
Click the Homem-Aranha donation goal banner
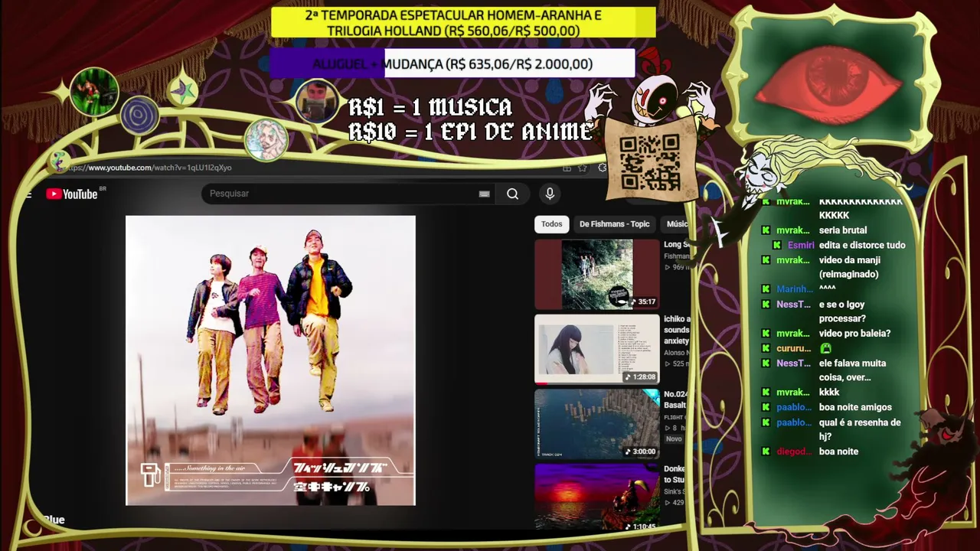pyautogui.click(x=463, y=23)
